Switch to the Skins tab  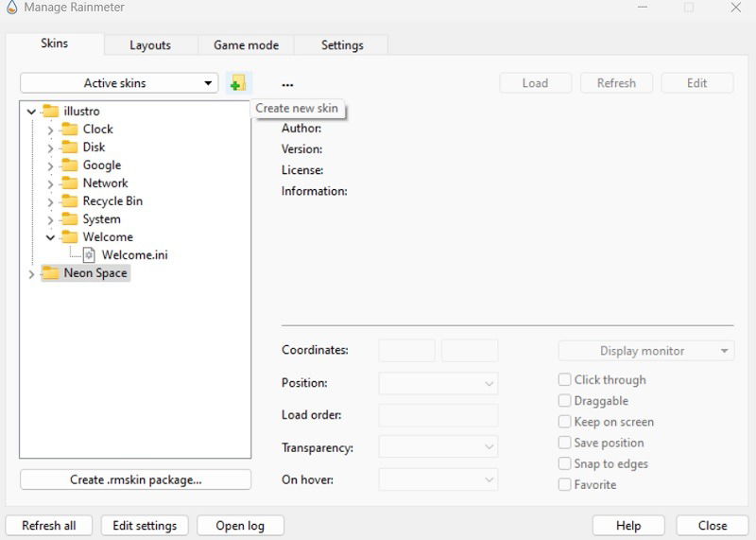pos(55,44)
